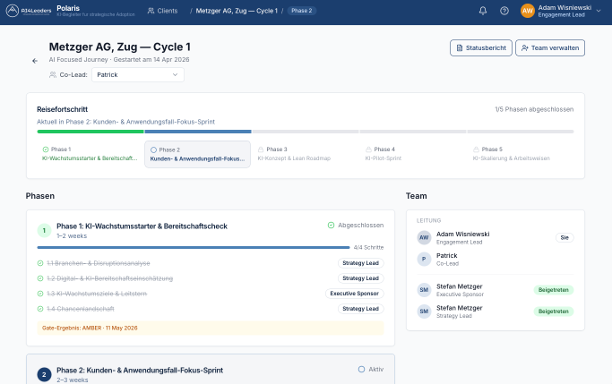Open the help question mark icon
This screenshot has height=384, width=612.
point(504,11)
